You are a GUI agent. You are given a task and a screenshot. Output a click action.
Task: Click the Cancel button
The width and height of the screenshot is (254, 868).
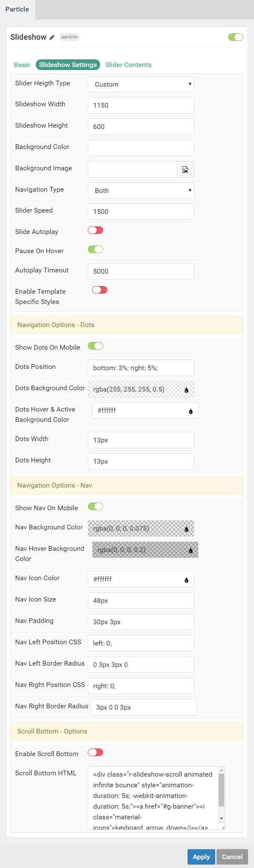click(232, 856)
